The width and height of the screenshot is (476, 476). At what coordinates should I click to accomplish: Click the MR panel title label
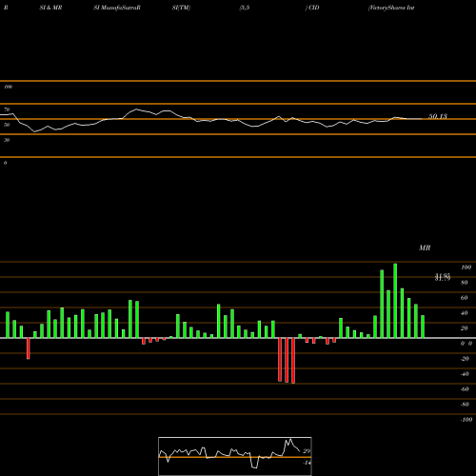[x=425, y=248]
